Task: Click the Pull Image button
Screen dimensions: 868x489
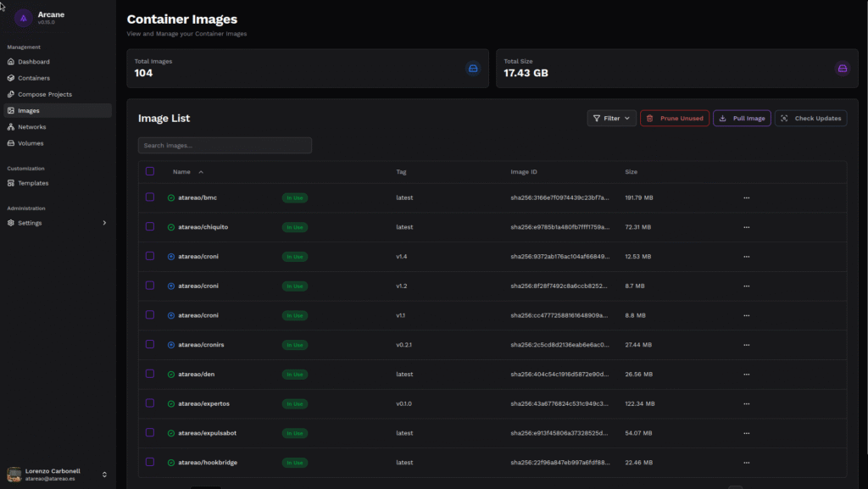Action: (x=742, y=119)
